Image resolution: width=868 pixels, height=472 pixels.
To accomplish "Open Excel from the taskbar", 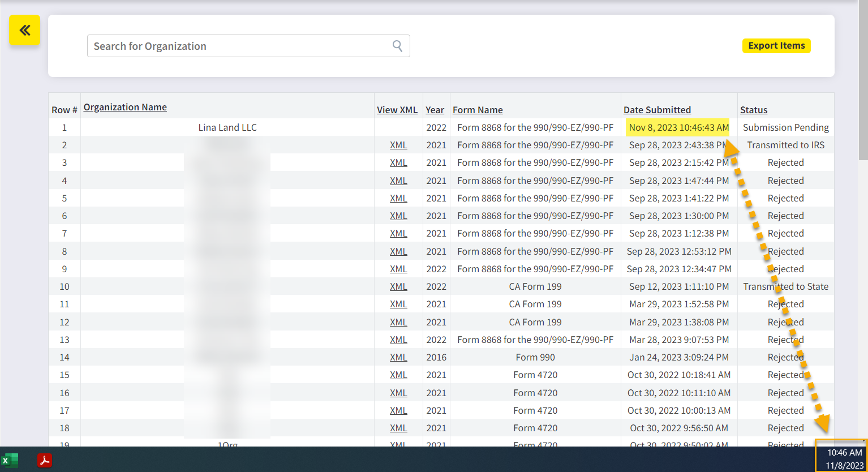I will pyautogui.click(x=10, y=460).
